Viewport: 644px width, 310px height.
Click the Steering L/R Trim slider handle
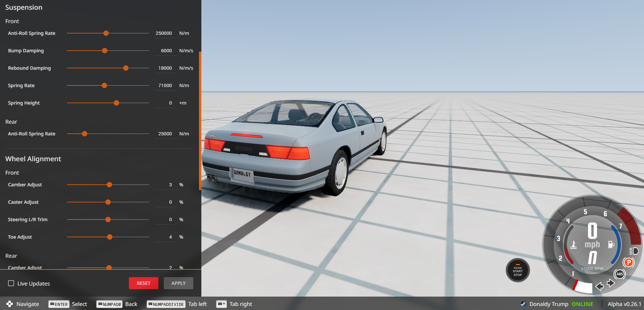click(108, 220)
